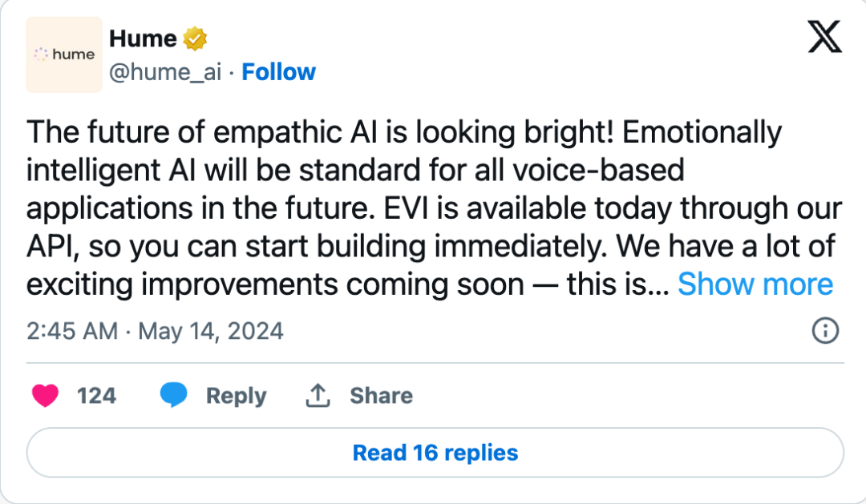
Task: Click the share upload arrow icon
Action: tap(318, 395)
